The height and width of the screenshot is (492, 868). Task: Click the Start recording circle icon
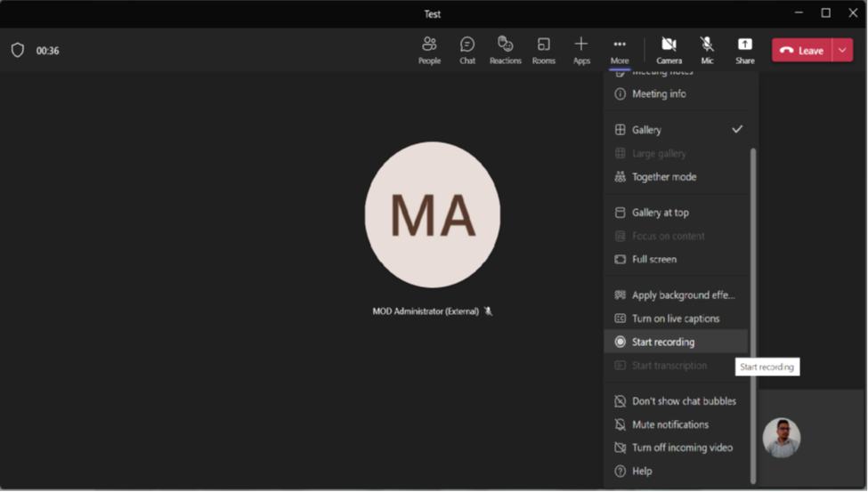pos(620,342)
